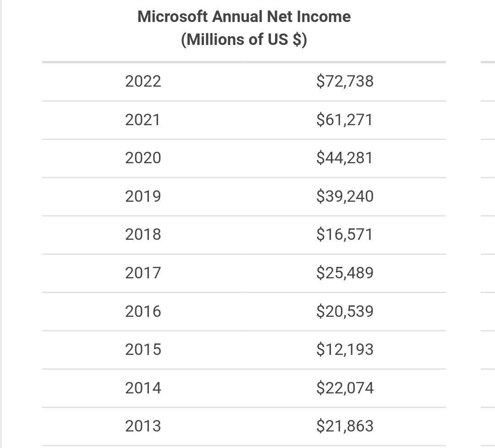This screenshot has width=495, height=448.
Task: Click the $44,281 net income value
Action: (x=345, y=158)
